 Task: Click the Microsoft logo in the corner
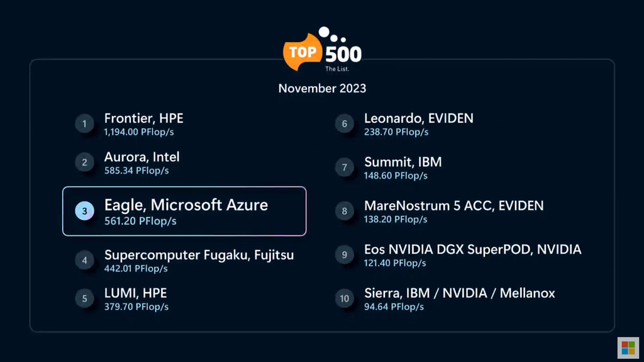coord(628,348)
